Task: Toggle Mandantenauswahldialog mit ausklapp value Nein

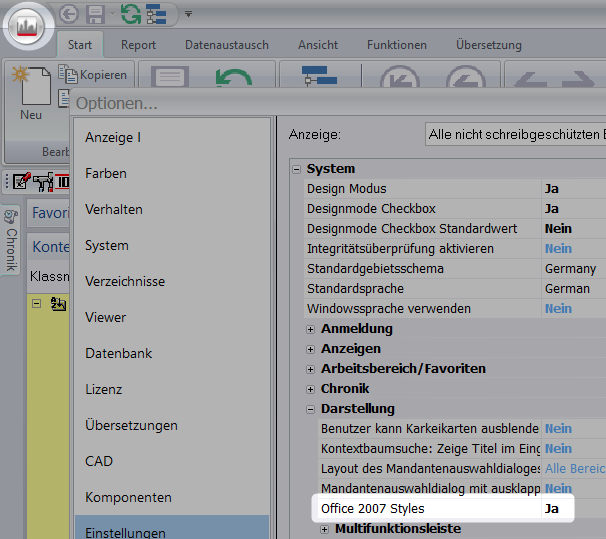Action: (x=558, y=488)
